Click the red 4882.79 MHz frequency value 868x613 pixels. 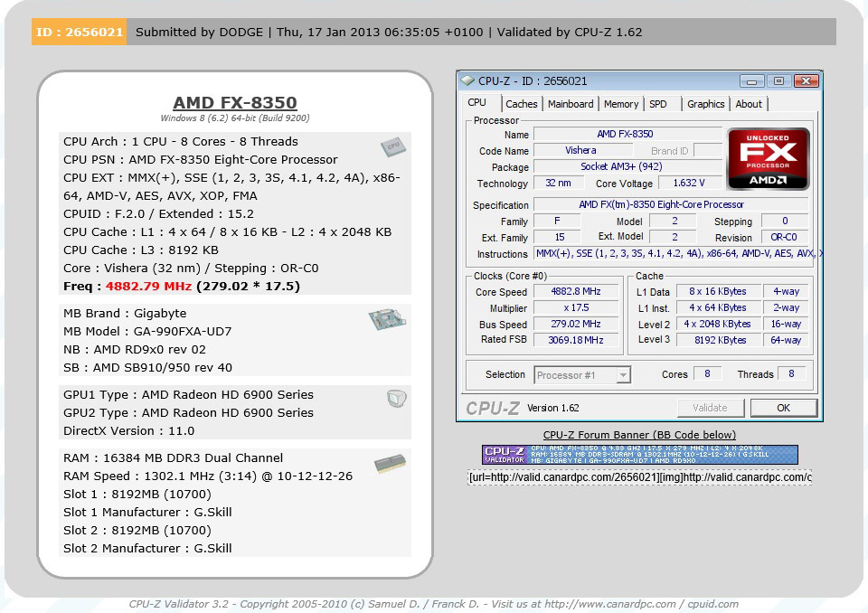pyautogui.click(x=148, y=287)
